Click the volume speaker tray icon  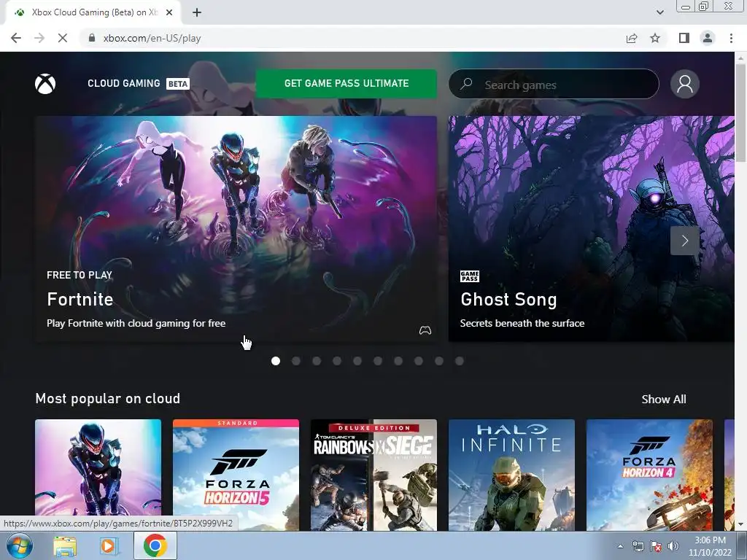tap(673, 546)
